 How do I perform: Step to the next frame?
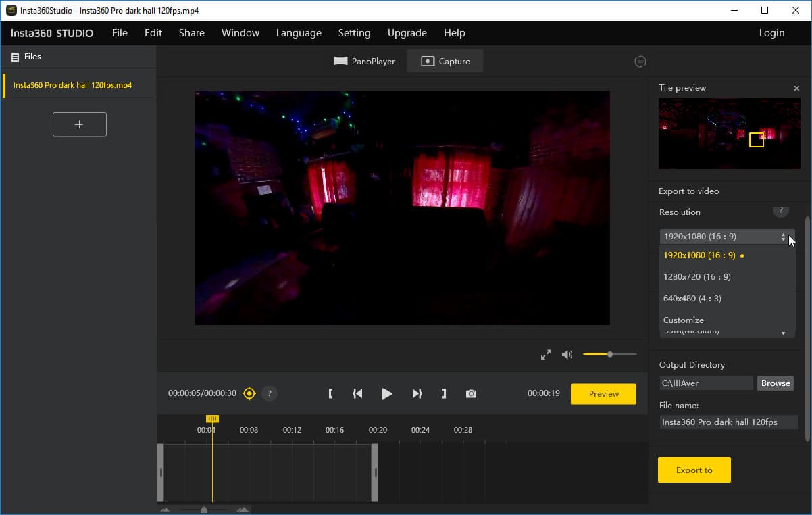point(417,393)
